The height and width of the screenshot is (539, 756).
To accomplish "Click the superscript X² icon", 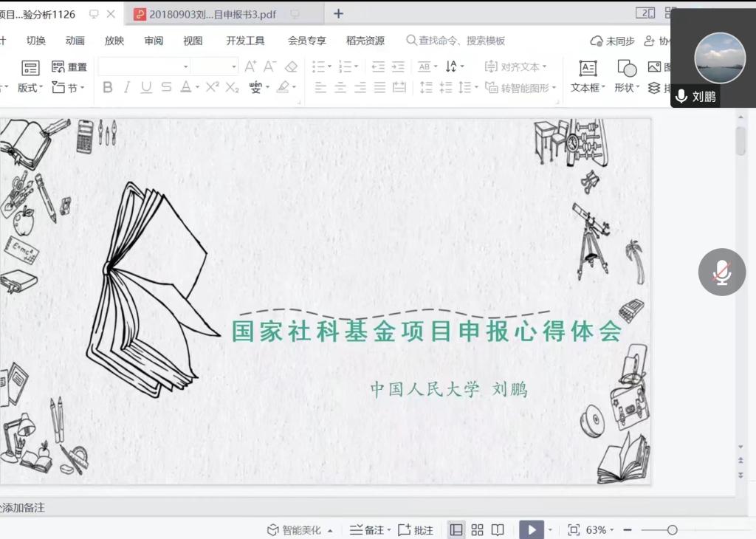I will (212, 87).
